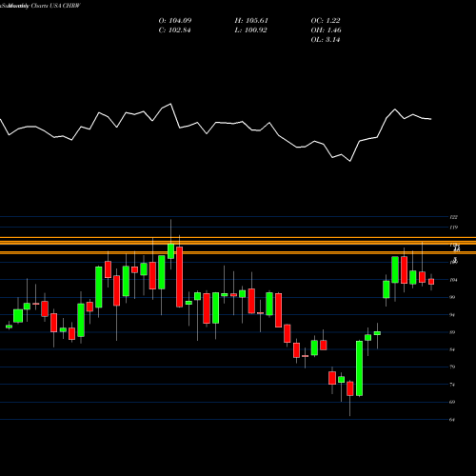Select the 'OC: 1.22' reading

click(x=326, y=21)
